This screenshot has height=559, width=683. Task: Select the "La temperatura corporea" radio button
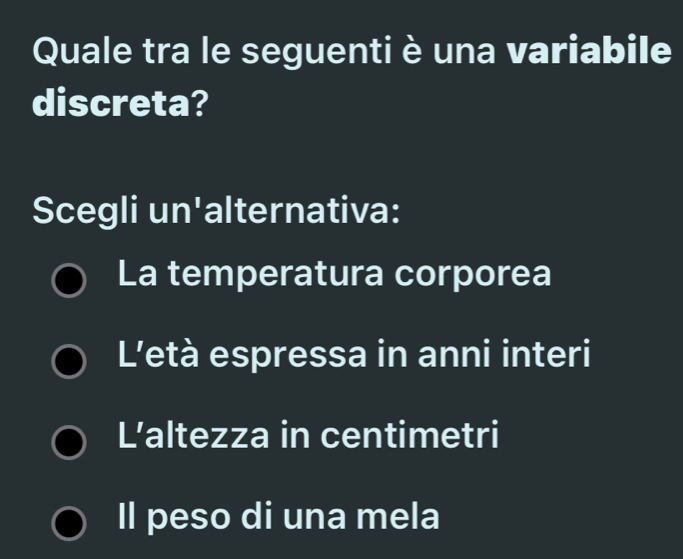[69, 279]
